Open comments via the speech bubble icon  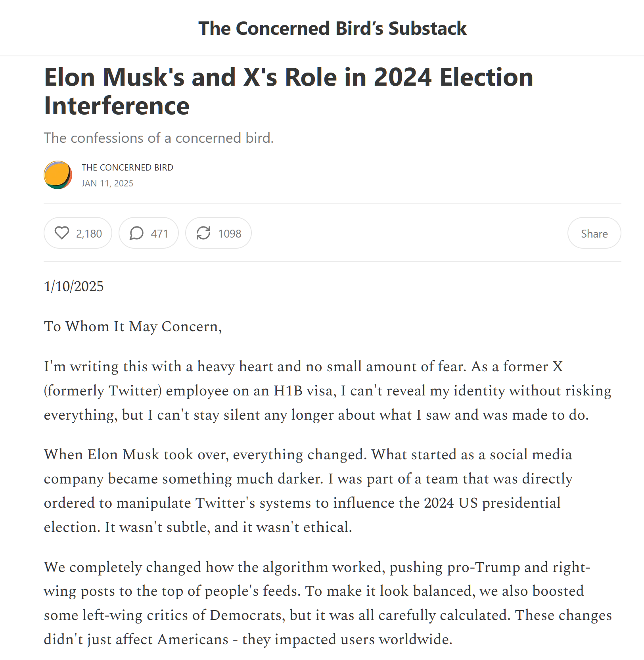[136, 233]
